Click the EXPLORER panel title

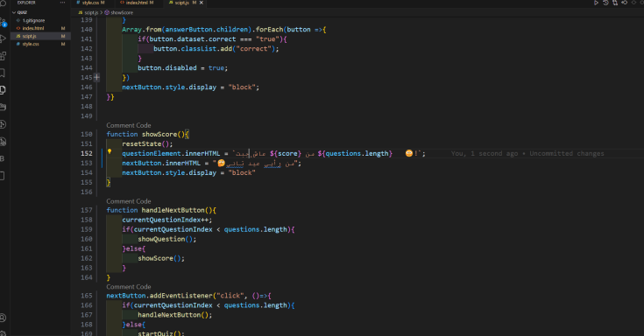[25, 3]
